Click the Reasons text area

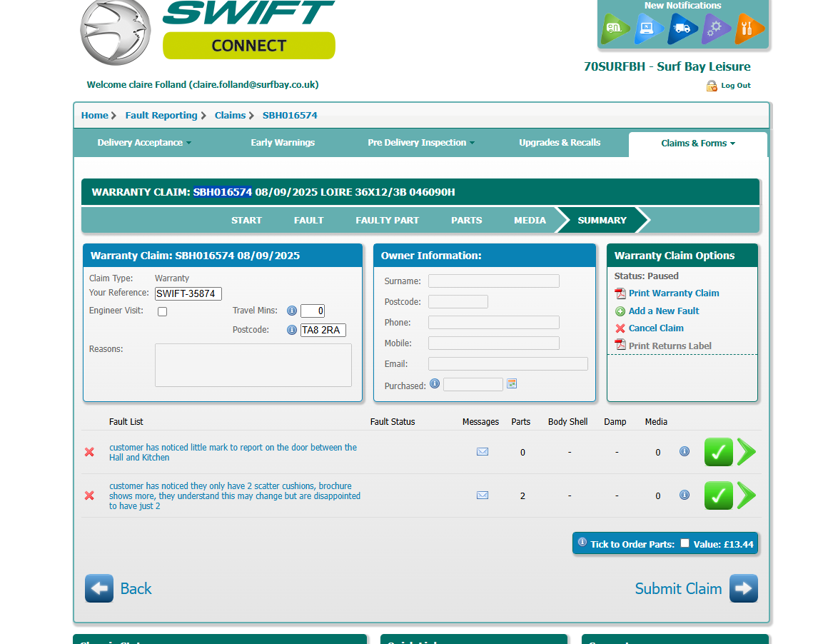pyautogui.click(x=253, y=366)
